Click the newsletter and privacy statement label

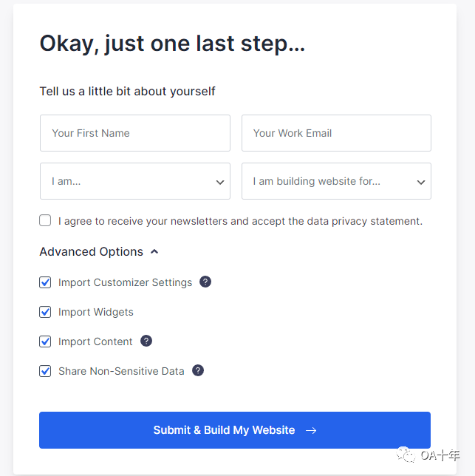(x=240, y=221)
